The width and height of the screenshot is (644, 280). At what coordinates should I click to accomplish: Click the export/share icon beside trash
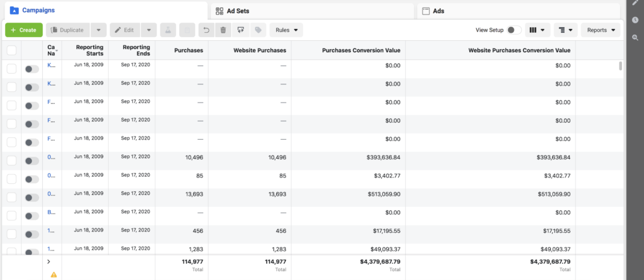pyautogui.click(x=240, y=30)
